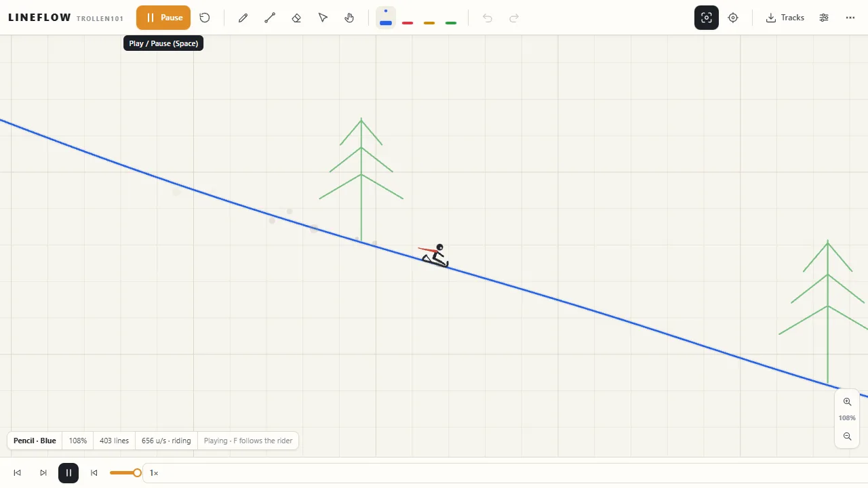Select the Pencil drawing tool

coord(243,18)
